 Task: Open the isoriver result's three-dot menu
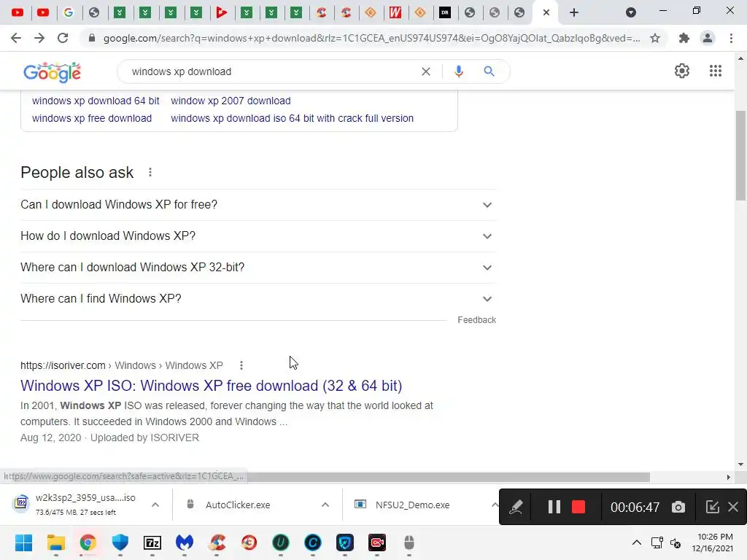pos(241,365)
